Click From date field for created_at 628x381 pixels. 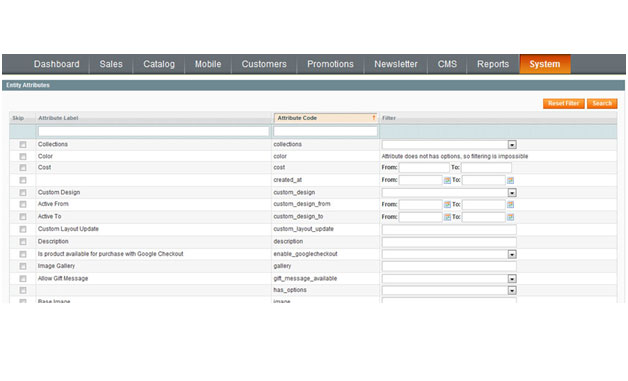(x=421, y=180)
